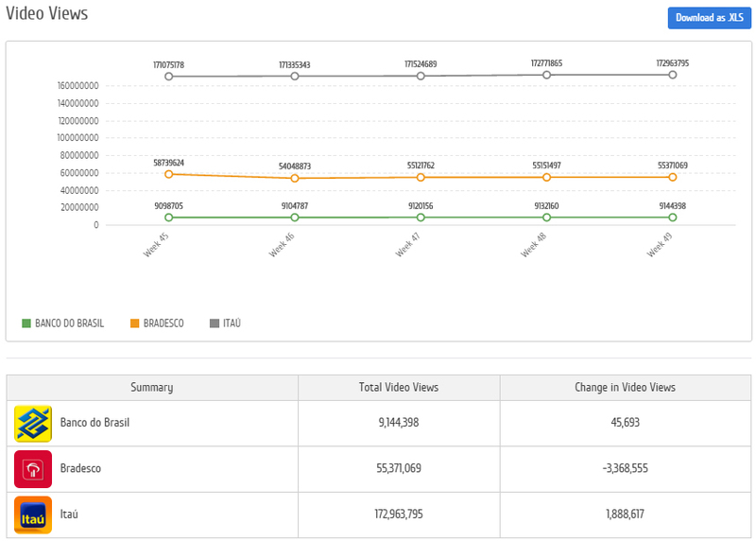Image resolution: width=756 pixels, height=541 pixels.
Task: Click Itaú total views 172,963,795 cell
Action: 399,515
